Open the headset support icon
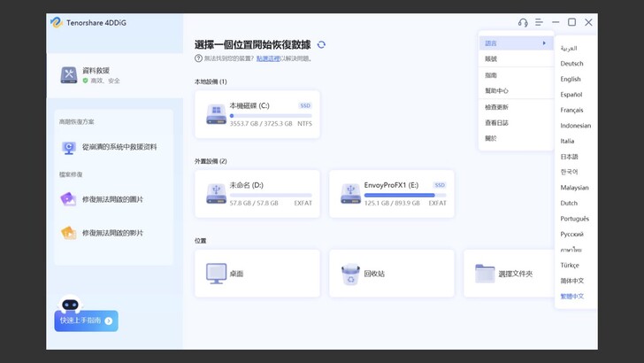This screenshot has height=363, width=644. pyautogui.click(x=523, y=22)
